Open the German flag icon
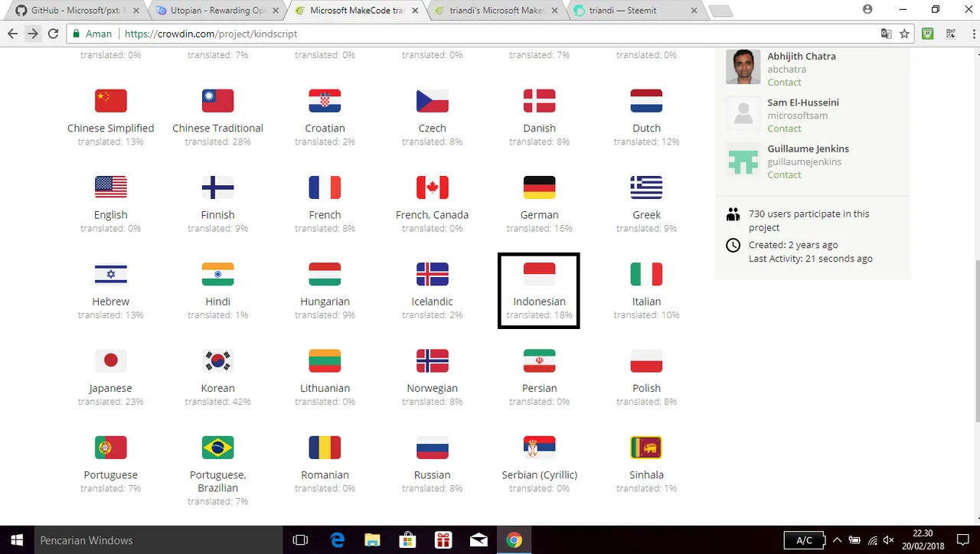980x554 pixels. tap(539, 187)
